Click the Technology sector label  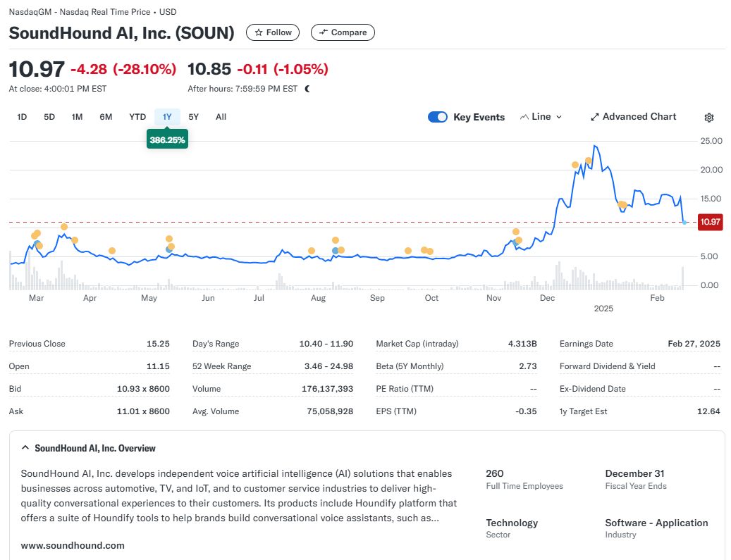tap(512, 523)
